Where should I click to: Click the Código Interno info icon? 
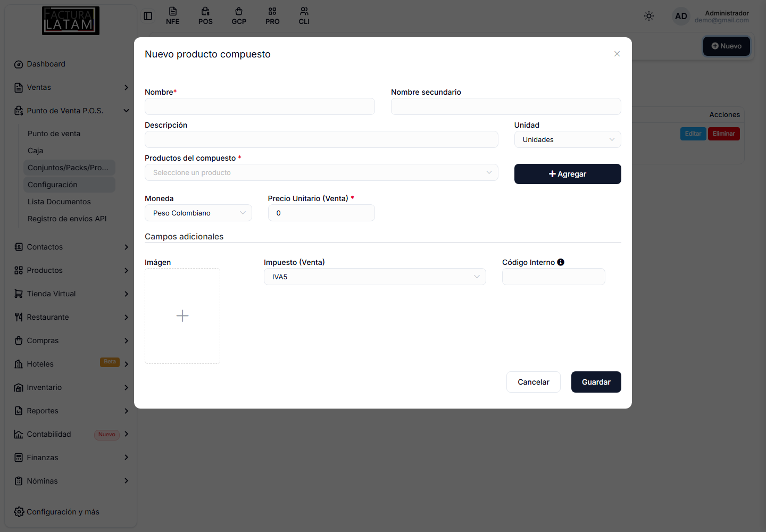click(x=561, y=262)
